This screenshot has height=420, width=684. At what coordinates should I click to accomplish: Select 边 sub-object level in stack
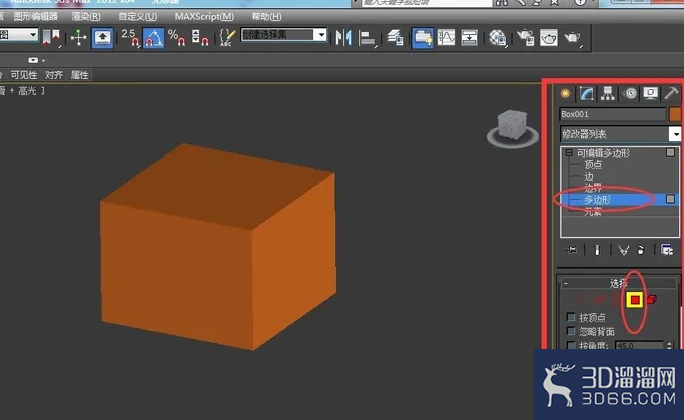pos(589,177)
